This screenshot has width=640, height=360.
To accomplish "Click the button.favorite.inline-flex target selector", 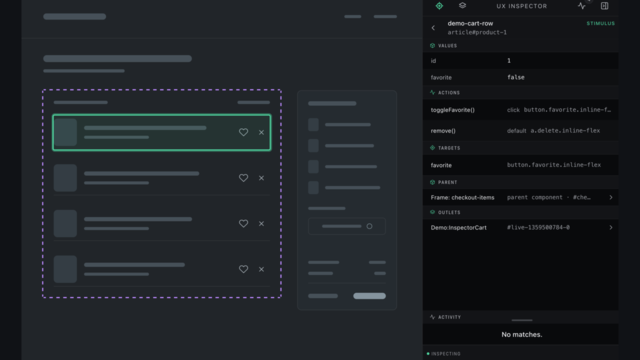I will (554, 165).
